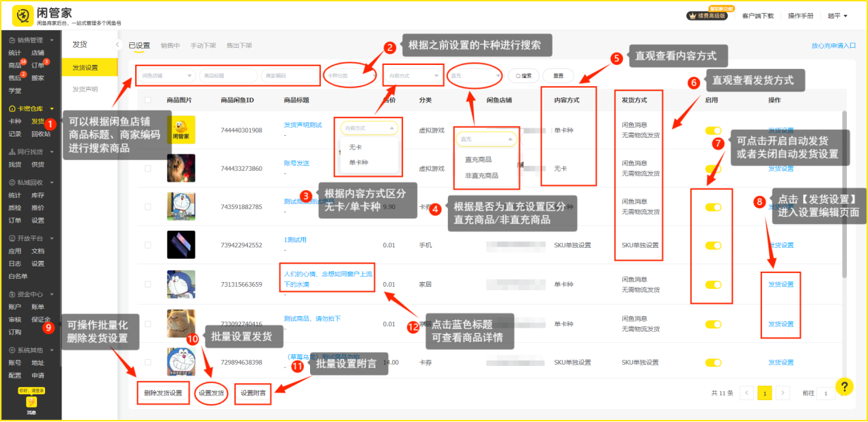Screen dimensions: 868x422
Task: Switch to the 销售中 tab
Action: pyautogui.click(x=170, y=46)
